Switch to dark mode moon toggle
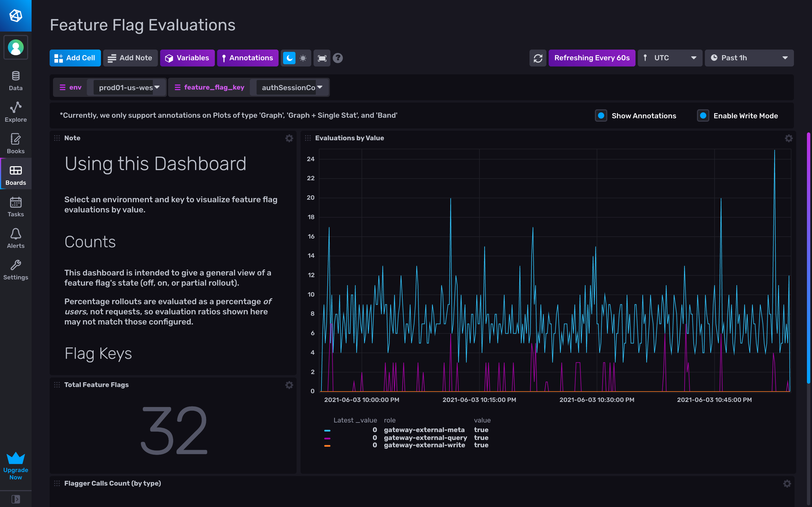This screenshot has height=507, width=812. pos(289,58)
